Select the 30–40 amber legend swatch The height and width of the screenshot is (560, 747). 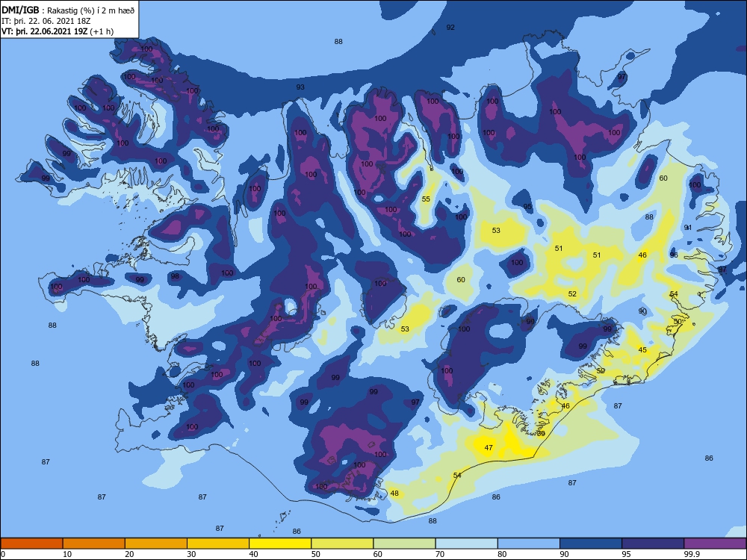[x=218, y=544]
